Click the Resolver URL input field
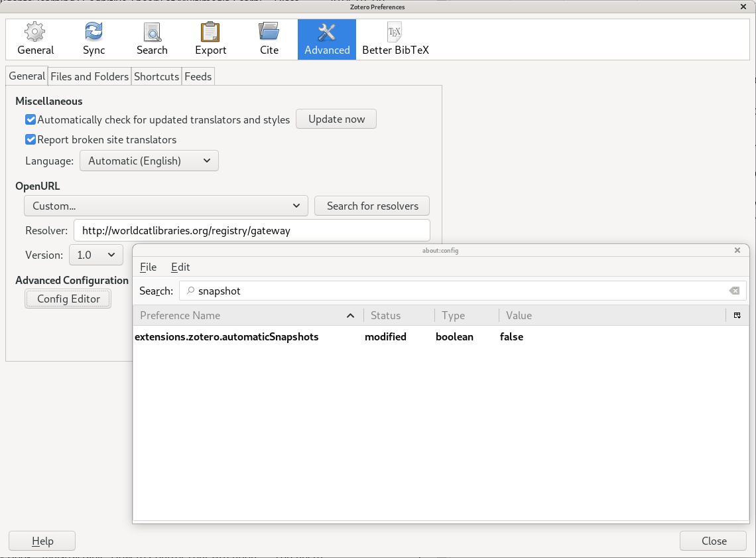Image resolution: width=756 pixels, height=558 pixels. (x=252, y=230)
